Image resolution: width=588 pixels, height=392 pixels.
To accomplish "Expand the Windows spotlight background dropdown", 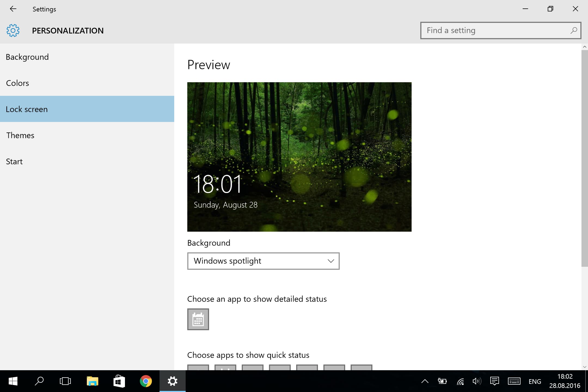I will [x=263, y=261].
